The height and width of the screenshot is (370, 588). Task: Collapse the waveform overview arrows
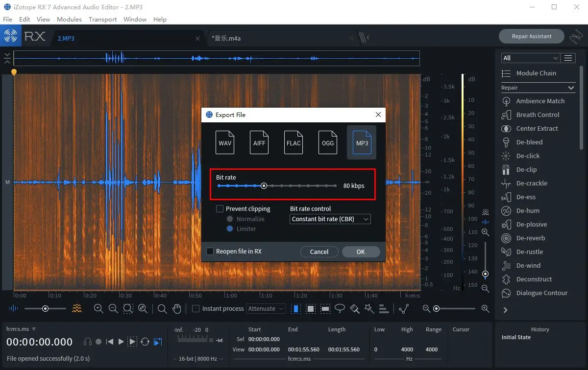point(7,58)
